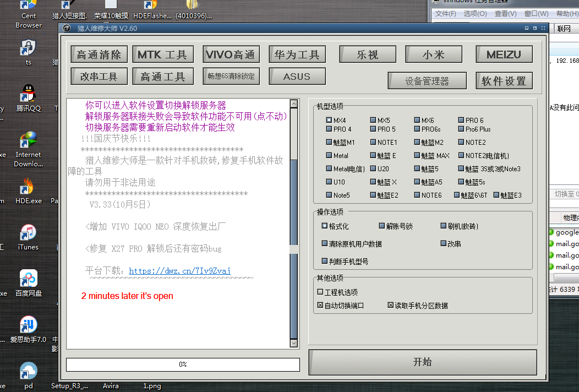Enable the 格式化 format option
The height and width of the screenshot is (392, 579).
(x=325, y=226)
